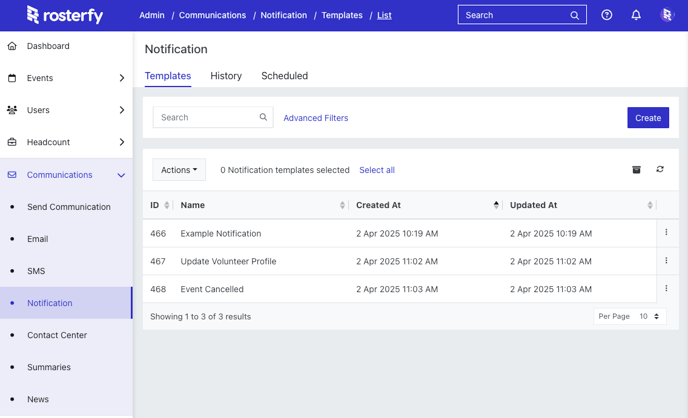Expand the Headcount sidebar menu

pos(122,142)
